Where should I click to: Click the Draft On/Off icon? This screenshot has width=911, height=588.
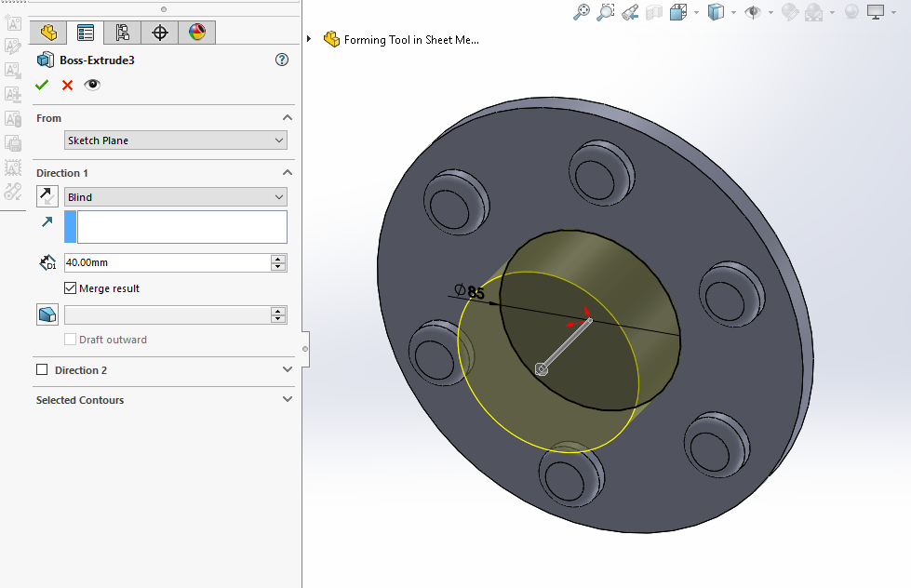click(47, 315)
